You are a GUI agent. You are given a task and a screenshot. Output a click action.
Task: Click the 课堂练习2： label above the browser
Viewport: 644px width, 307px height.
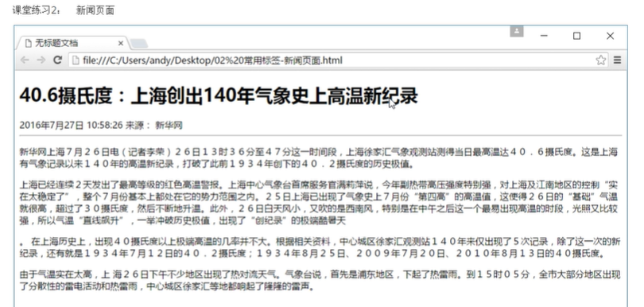pos(37,10)
